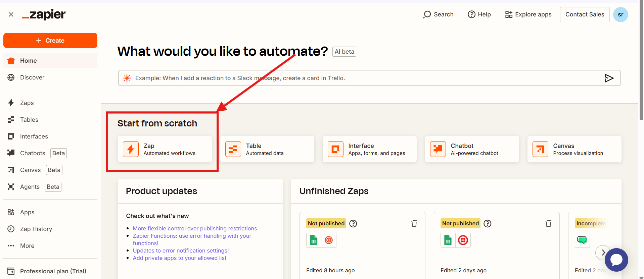Create a new Zap from scratch
Screen dimensions: 644x279
coord(165,149)
